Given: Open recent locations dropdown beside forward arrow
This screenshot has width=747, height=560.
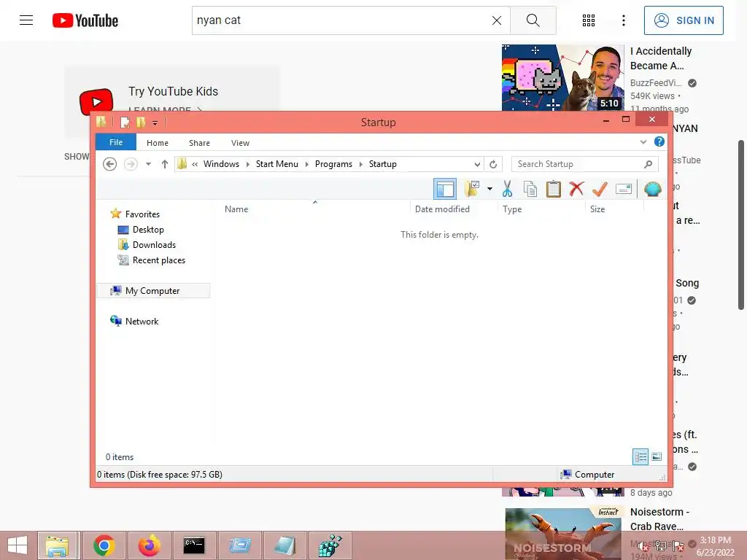Looking at the screenshot, I should (x=148, y=164).
